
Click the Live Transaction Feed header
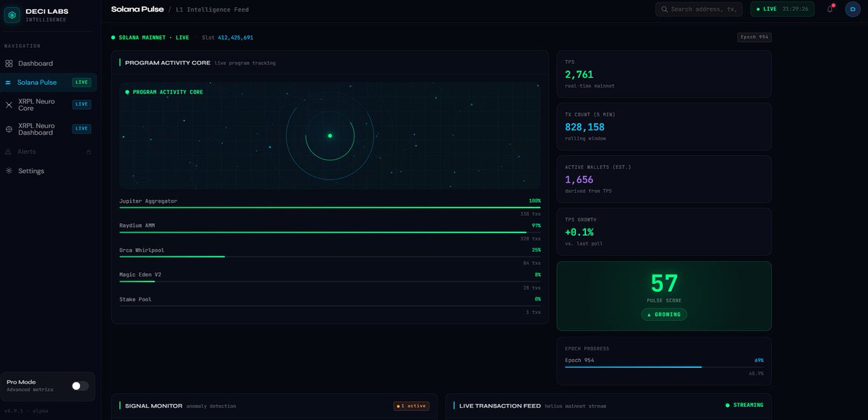click(x=609, y=406)
